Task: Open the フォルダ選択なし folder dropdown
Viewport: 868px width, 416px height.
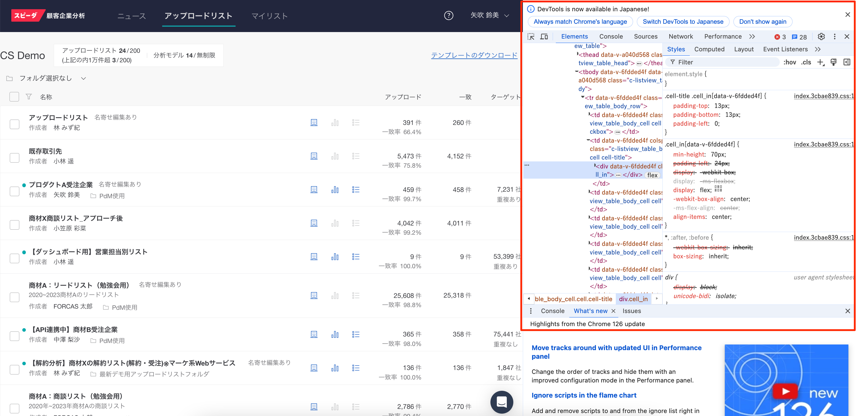Action: click(x=47, y=78)
